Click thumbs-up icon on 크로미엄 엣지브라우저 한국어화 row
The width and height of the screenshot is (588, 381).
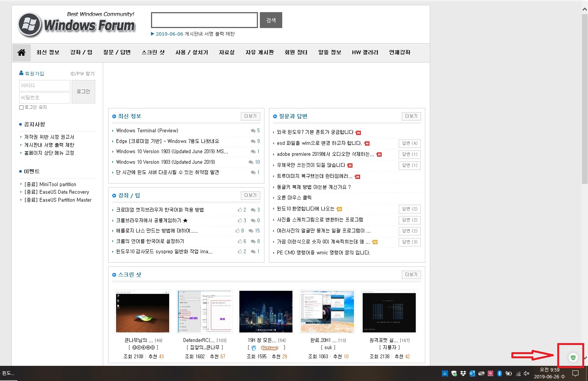[240, 210]
